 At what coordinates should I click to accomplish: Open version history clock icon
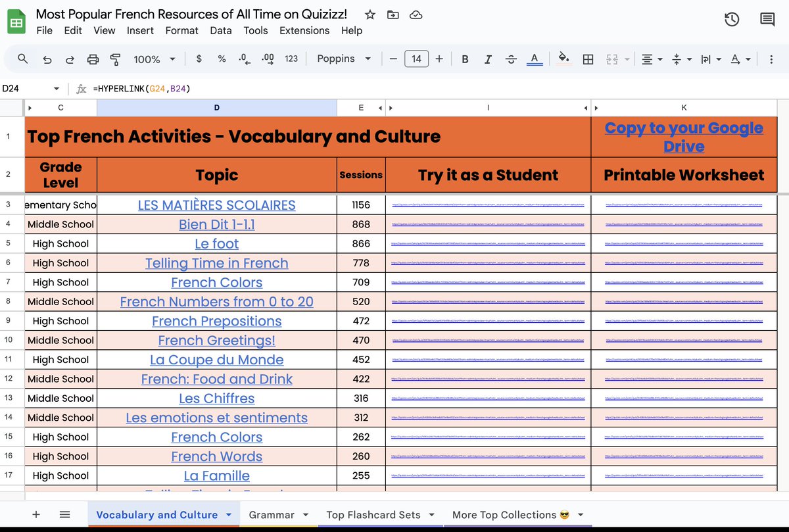pos(732,20)
